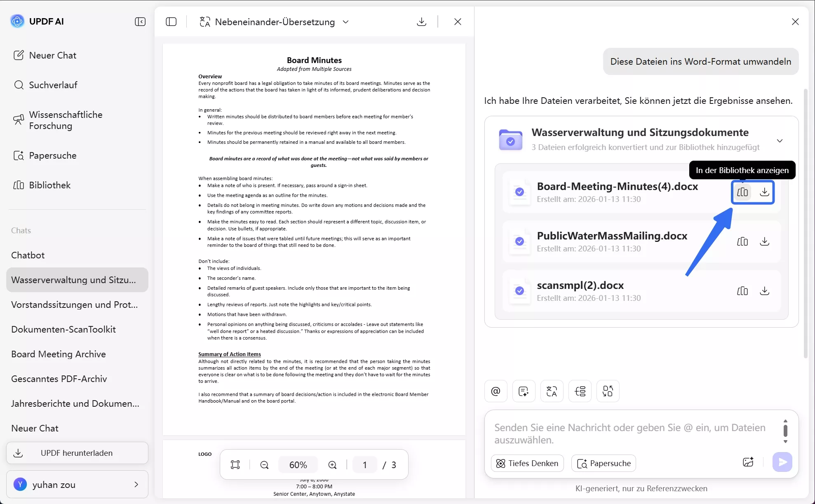815x504 pixels.
Task: Collapse the Wasserverwaltung und Sitzungsdokumente file group
Action: [780, 141]
